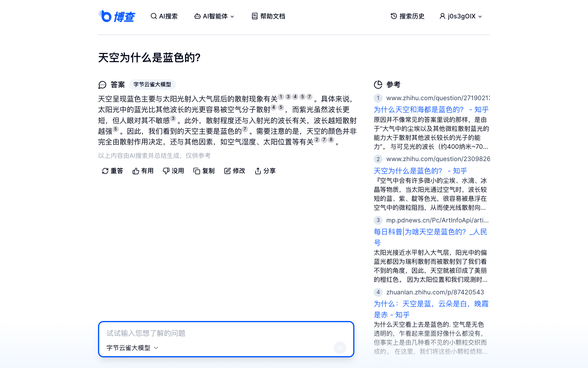Open the AI智能体 dropdown
The width and height of the screenshot is (588, 368).
[214, 16]
